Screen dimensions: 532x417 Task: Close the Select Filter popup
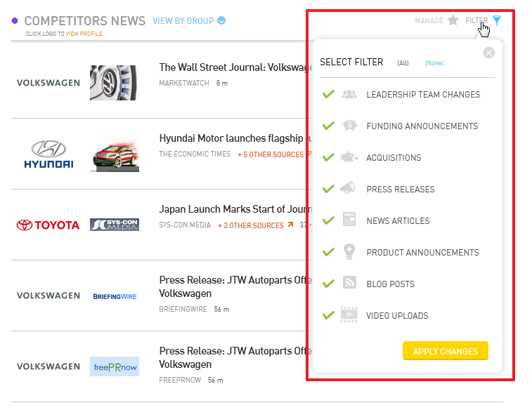(489, 53)
